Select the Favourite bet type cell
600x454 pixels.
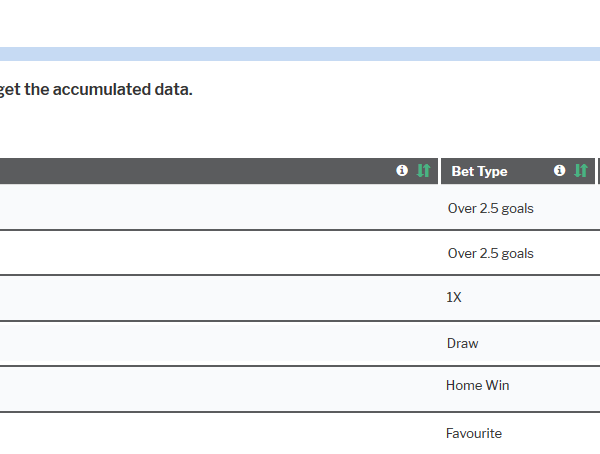pyautogui.click(x=474, y=433)
